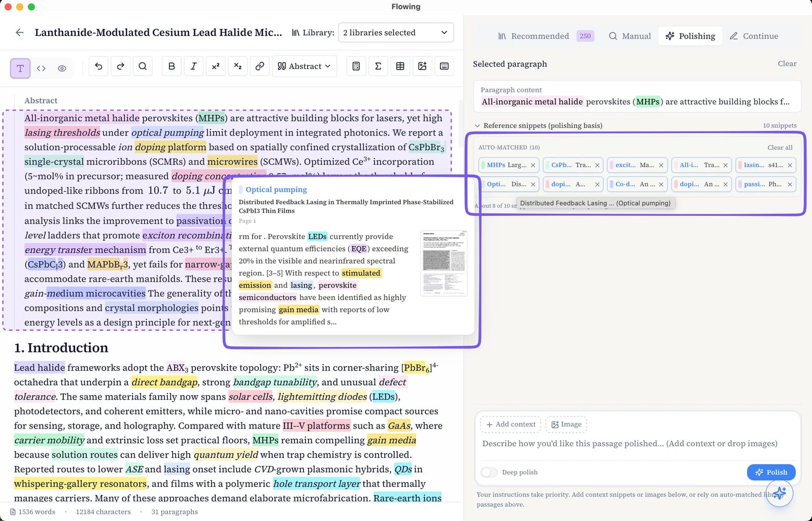Open the page thumbnail in the snippet popup
The image size is (812, 521).
pyautogui.click(x=444, y=264)
